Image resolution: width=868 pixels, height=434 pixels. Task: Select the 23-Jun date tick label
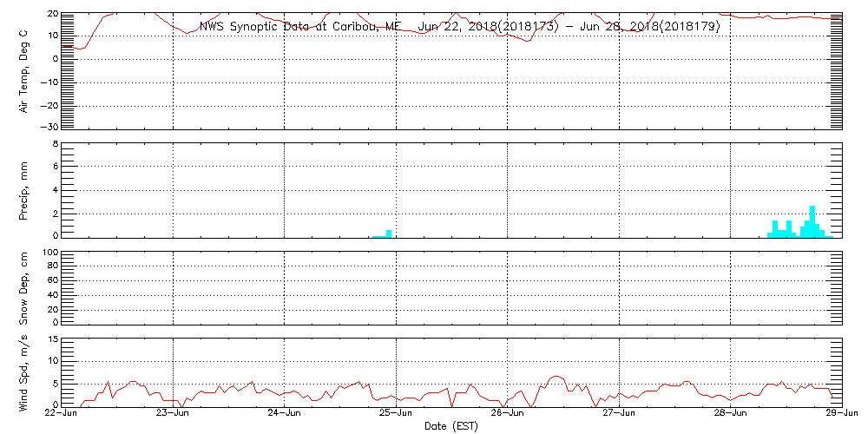174,414
